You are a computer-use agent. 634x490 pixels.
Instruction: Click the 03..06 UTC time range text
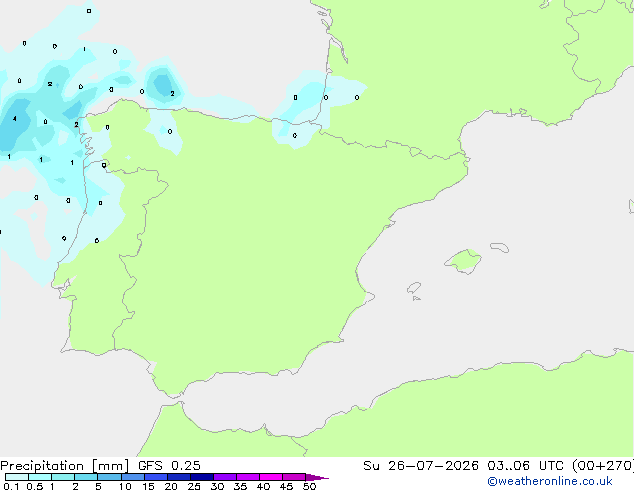[x=525, y=466]
